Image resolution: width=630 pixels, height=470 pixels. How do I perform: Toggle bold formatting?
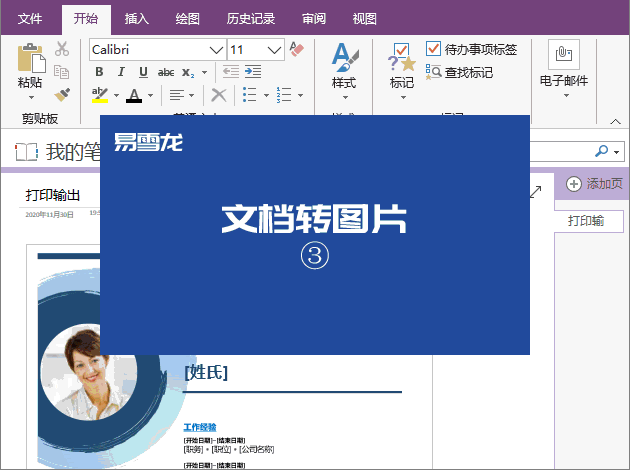click(x=99, y=72)
